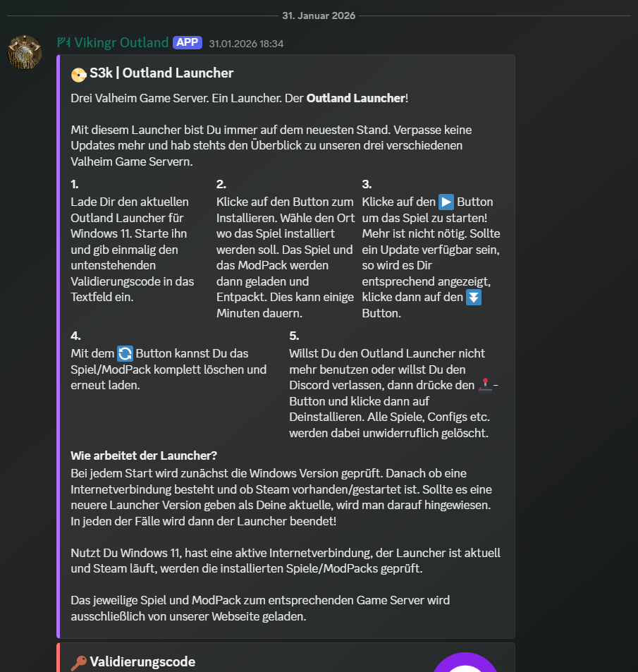
Task: Click the purple circular thumbnail in Validierungscode embed
Action: click(x=465, y=662)
